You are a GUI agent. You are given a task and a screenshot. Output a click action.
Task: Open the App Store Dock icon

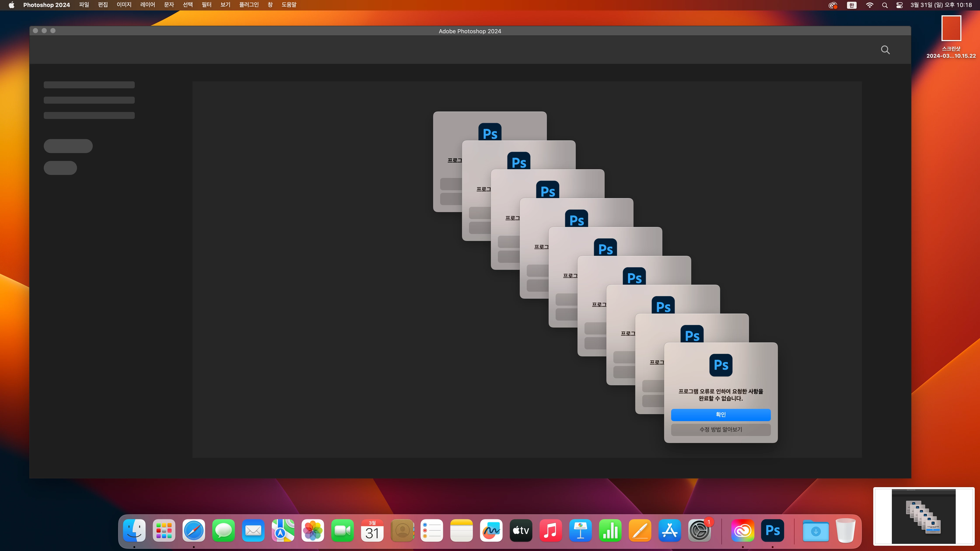(x=670, y=530)
